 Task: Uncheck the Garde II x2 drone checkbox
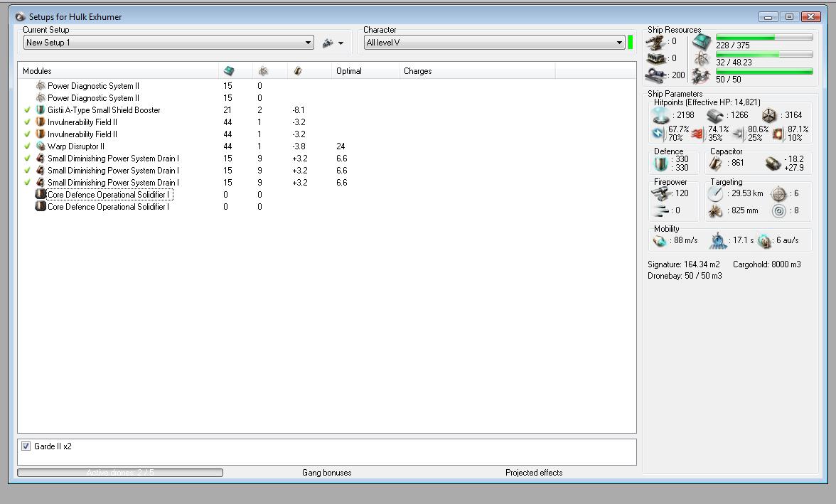point(26,446)
